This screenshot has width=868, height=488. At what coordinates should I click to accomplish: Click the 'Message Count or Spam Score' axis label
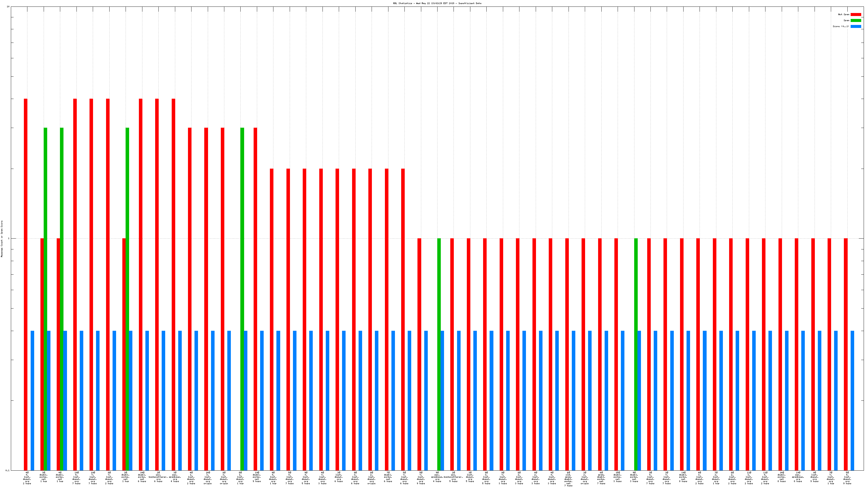click(2, 239)
